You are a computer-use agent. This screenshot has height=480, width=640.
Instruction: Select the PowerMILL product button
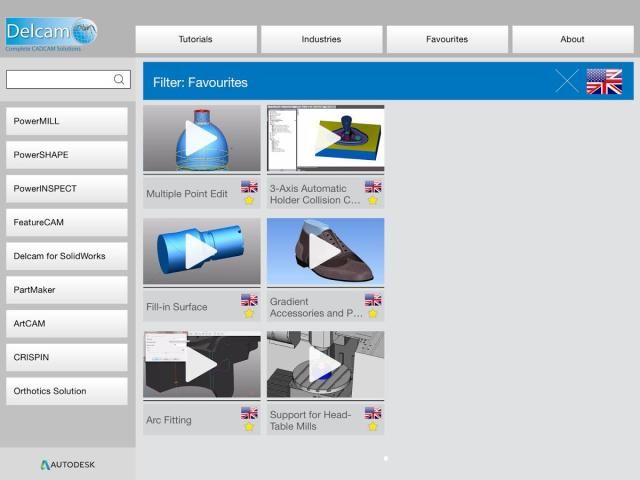67,121
